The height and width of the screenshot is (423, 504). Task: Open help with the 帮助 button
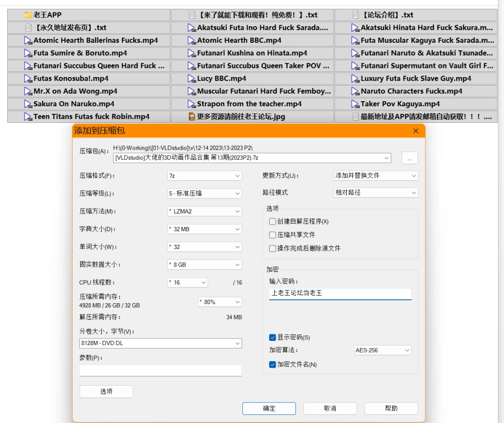(x=391, y=408)
